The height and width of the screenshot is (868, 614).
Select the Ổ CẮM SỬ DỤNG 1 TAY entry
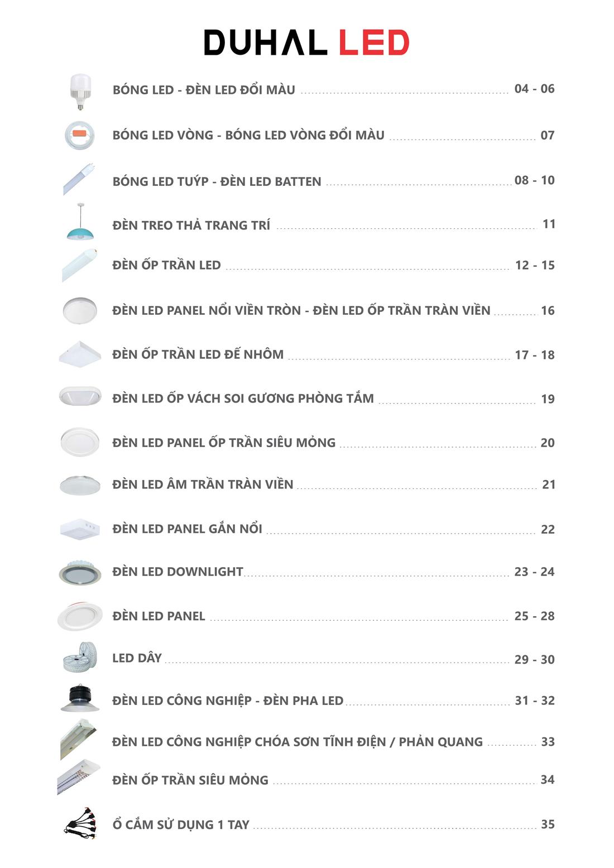(181, 824)
